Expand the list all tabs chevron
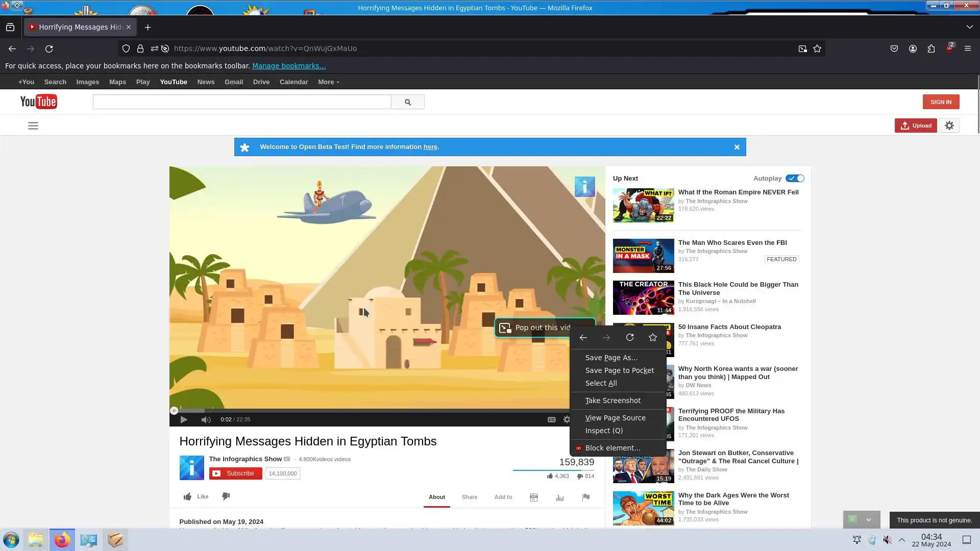The width and height of the screenshot is (980, 551). pyautogui.click(x=969, y=27)
